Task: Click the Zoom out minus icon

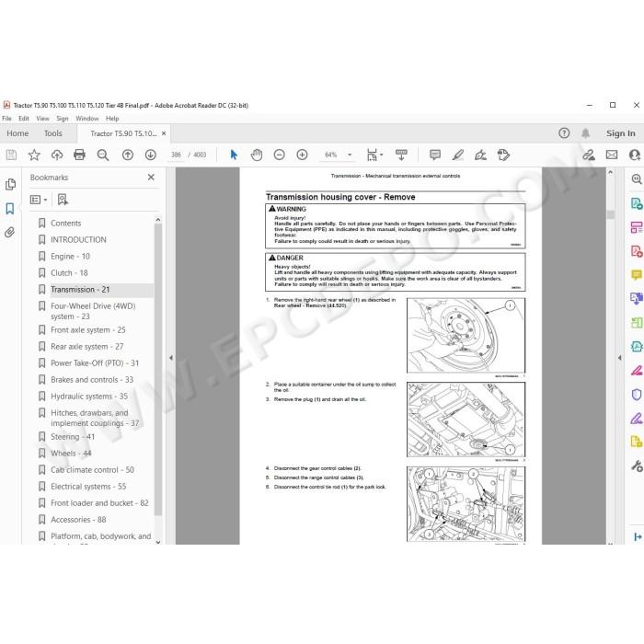Action: coord(280,155)
